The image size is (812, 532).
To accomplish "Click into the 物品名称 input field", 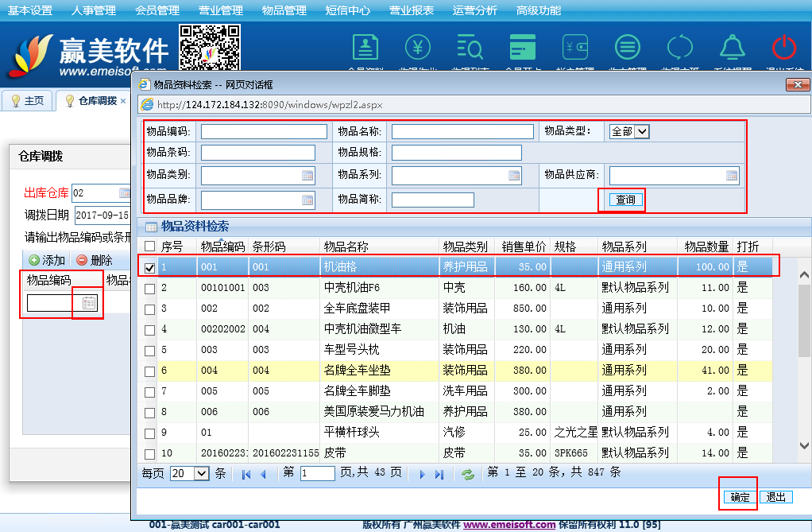I will pyautogui.click(x=462, y=131).
